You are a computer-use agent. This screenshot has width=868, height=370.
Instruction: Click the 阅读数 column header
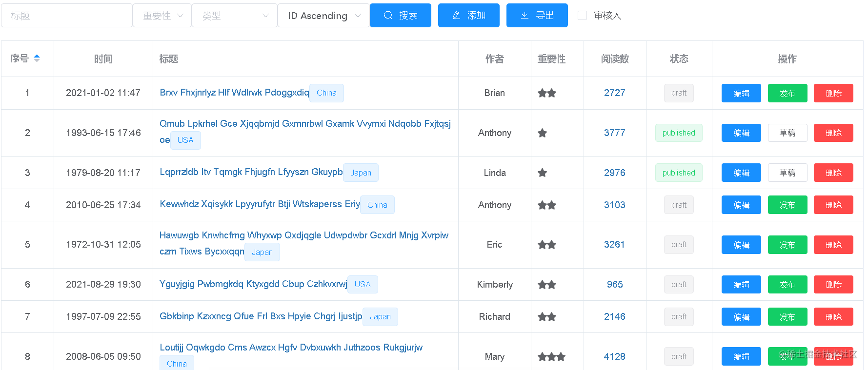615,59
